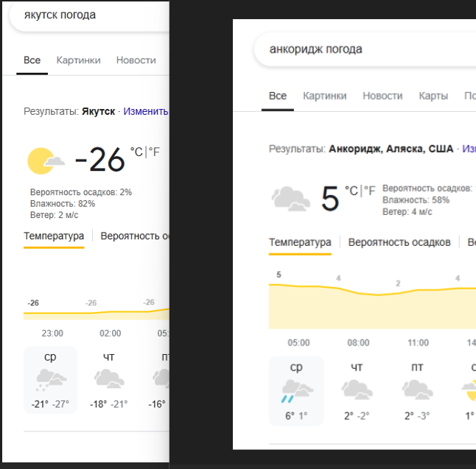The image size is (476, 469).
Task: Open the Картинки tab in Yakutsk search
Action: [78, 60]
